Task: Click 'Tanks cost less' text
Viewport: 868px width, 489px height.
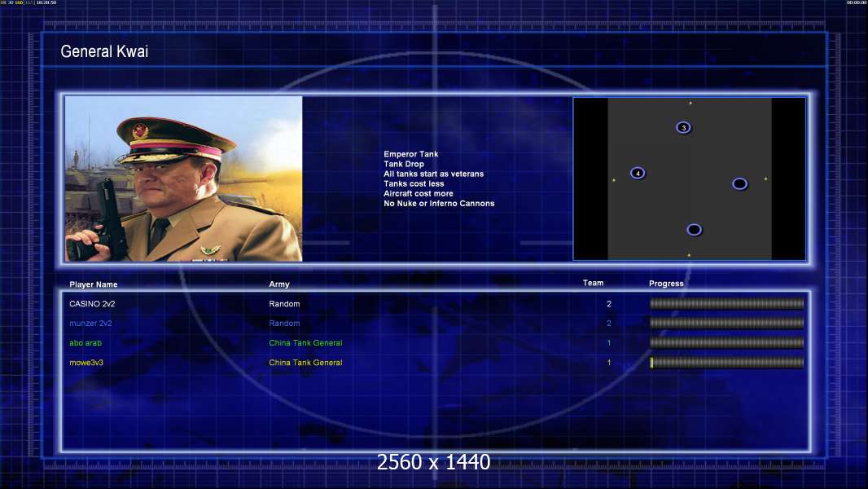Action: pyautogui.click(x=414, y=184)
